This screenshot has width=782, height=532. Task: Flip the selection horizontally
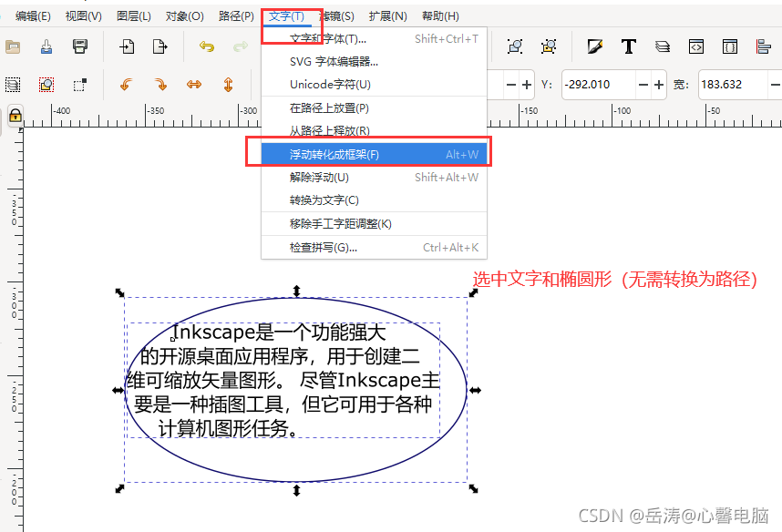point(194,84)
